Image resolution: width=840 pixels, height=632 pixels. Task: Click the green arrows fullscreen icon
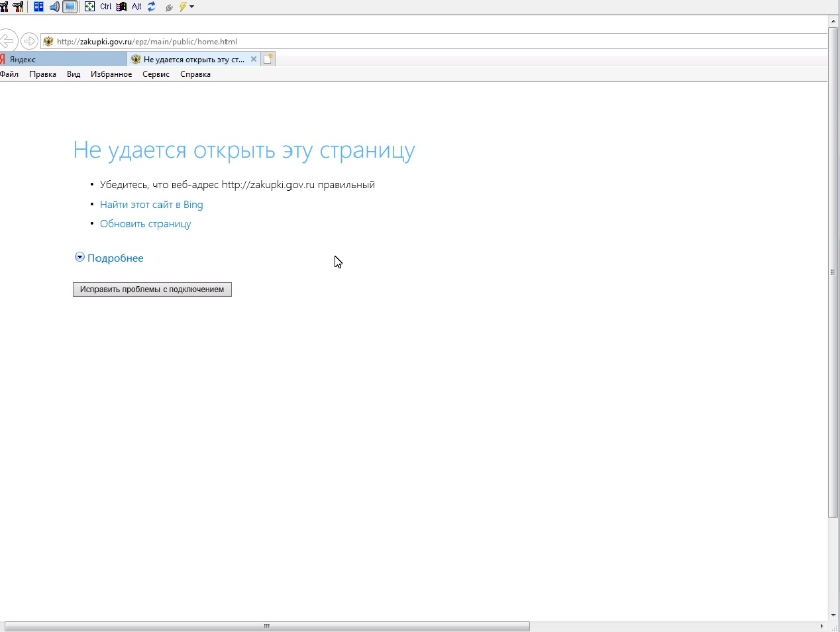click(89, 7)
